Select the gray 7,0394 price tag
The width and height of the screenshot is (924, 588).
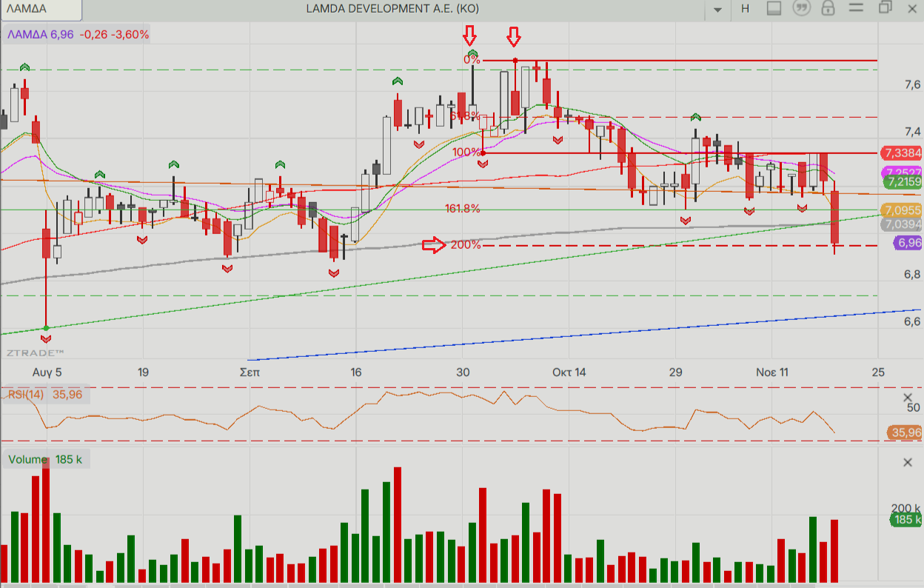click(900, 224)
